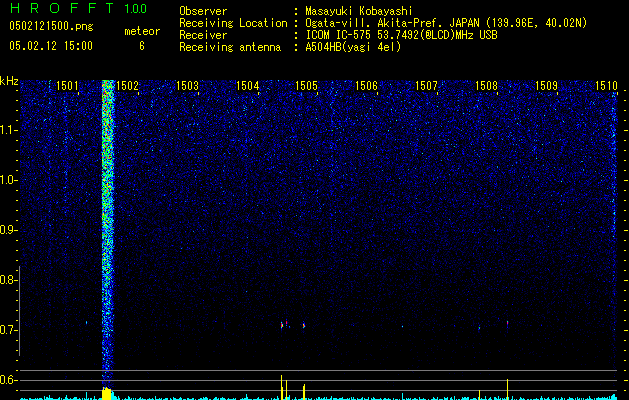Screen dimensions: 629x400
Task: Click the 1509 time axis marker
Action: (x=546, y=85)
